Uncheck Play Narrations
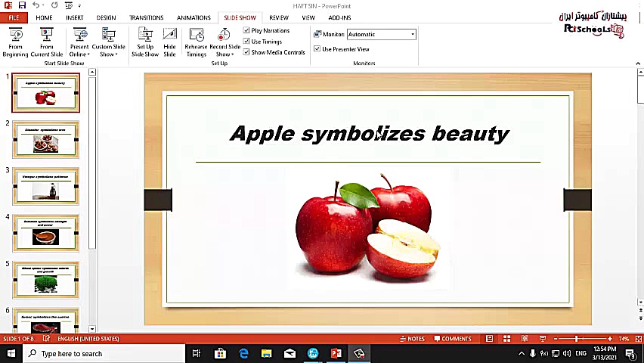Image resolution: width=644 pixels, height=363 pixels. (x=247, y=31)
